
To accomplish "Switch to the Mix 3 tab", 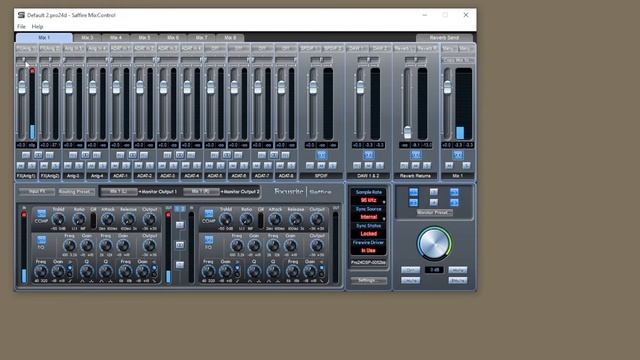I will (x=87, y=38).
